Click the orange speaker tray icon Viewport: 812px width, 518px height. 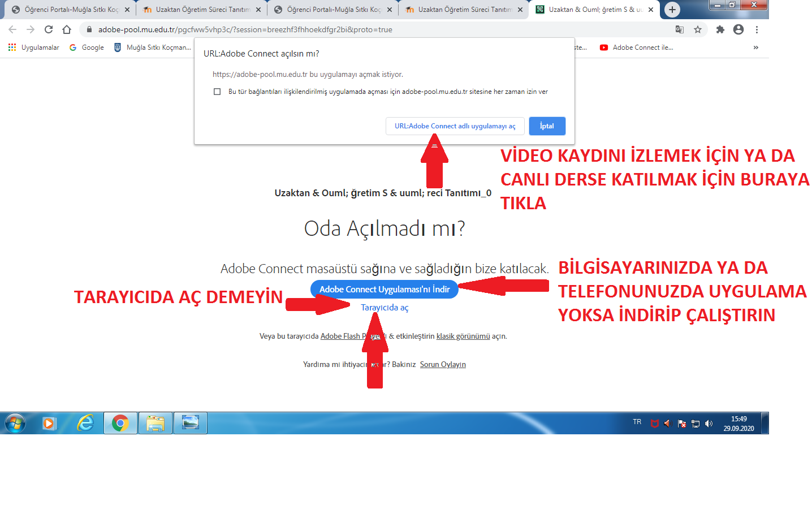[x=668, y=424]
